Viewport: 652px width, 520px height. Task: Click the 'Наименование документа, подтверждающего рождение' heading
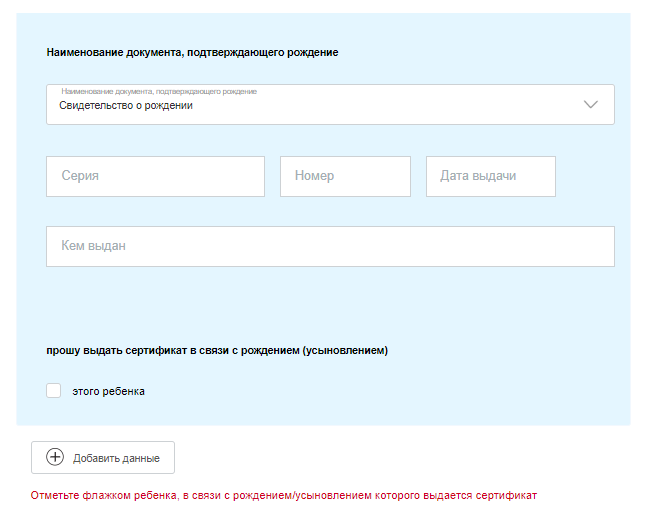pos(192,52)
